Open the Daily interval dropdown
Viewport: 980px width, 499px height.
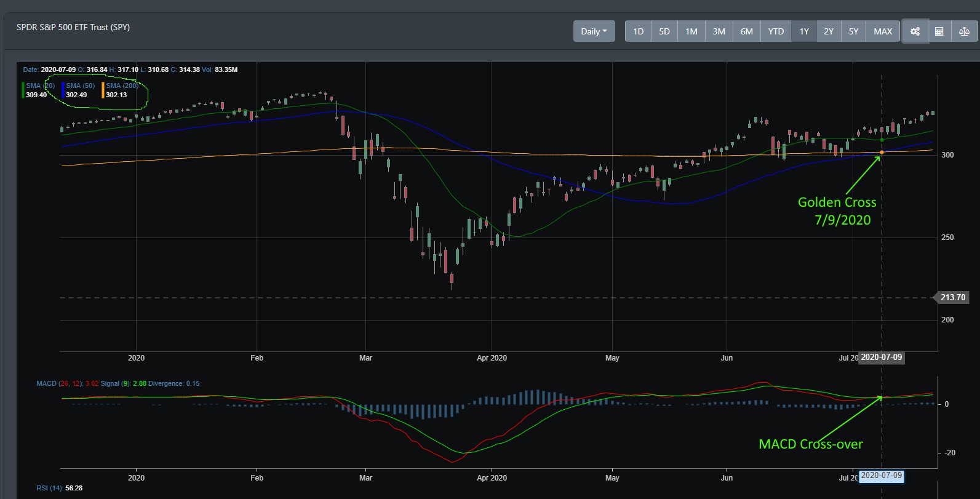594,31
